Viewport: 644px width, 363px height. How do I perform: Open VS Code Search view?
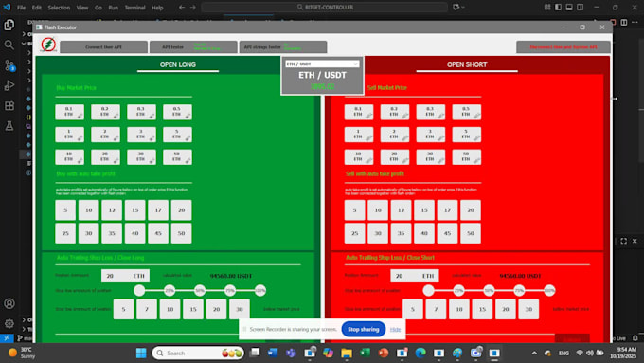[9, 45]
